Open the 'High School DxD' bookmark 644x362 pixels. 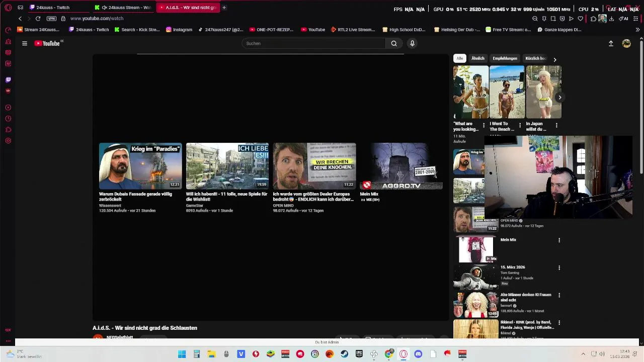coord(404,30)
